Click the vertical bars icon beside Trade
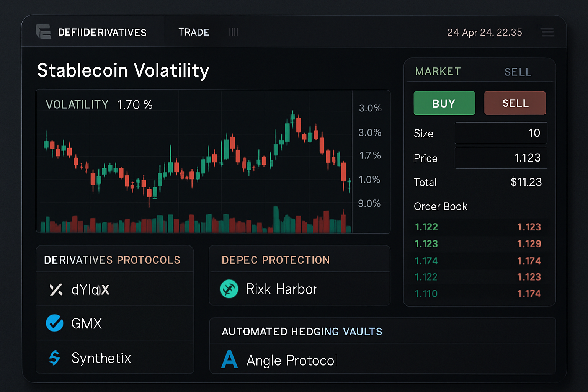 [x=234, y=32]
